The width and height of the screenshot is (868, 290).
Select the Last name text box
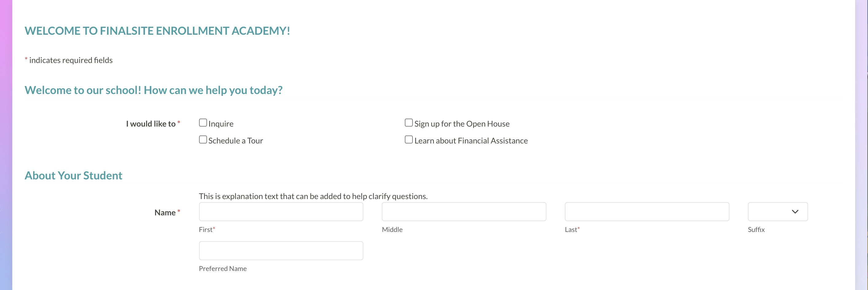(647, 212)
